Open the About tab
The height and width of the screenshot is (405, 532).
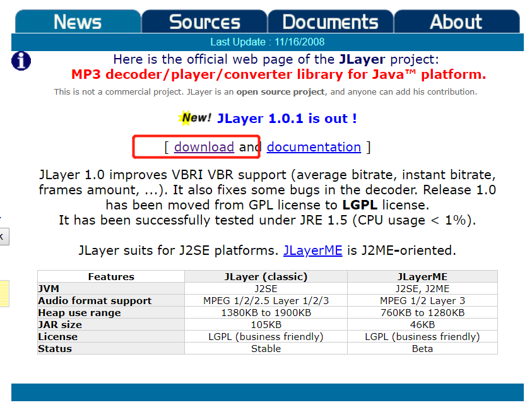pyautogui.click(x=456, y=21)
